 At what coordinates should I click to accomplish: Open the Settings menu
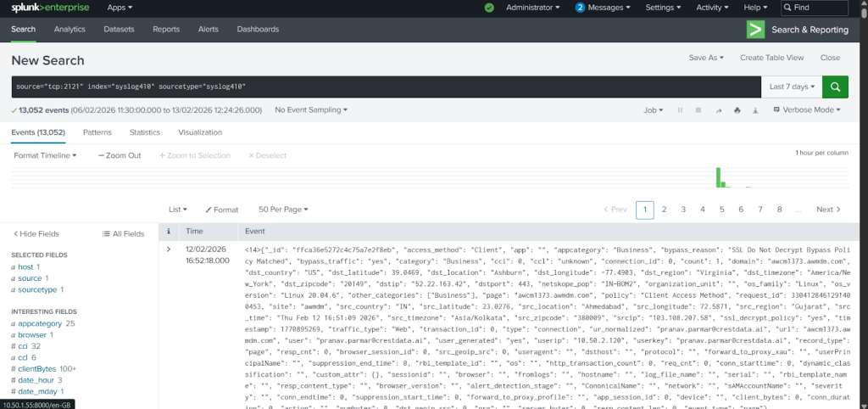pyautogui.click(x=663, y=8)
